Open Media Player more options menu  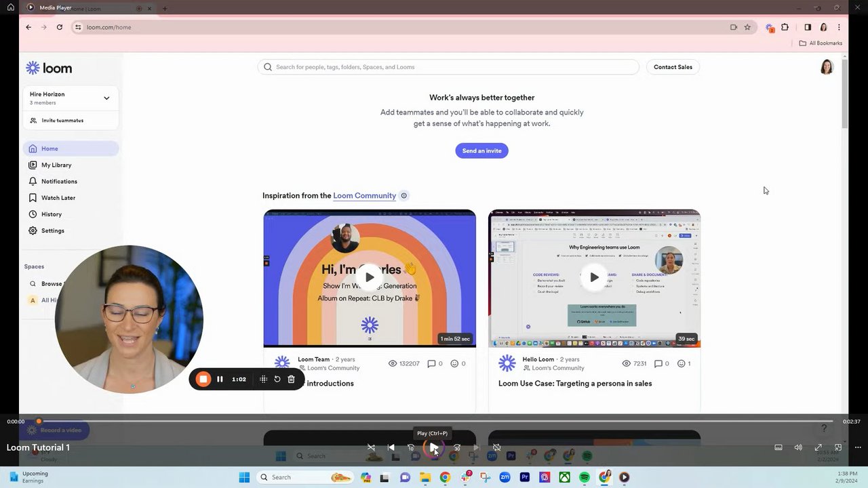pyautogui.click(x=857, y=447)
